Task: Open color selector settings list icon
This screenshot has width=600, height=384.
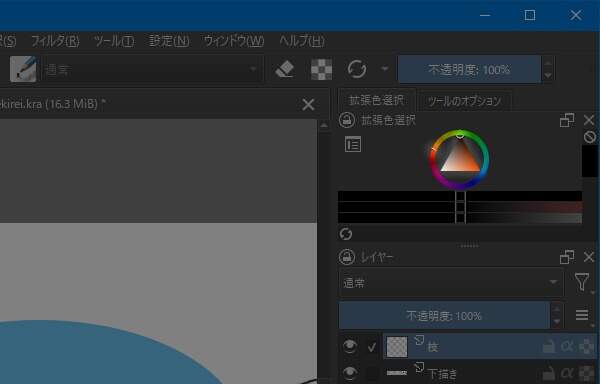Action: [353, 144]
